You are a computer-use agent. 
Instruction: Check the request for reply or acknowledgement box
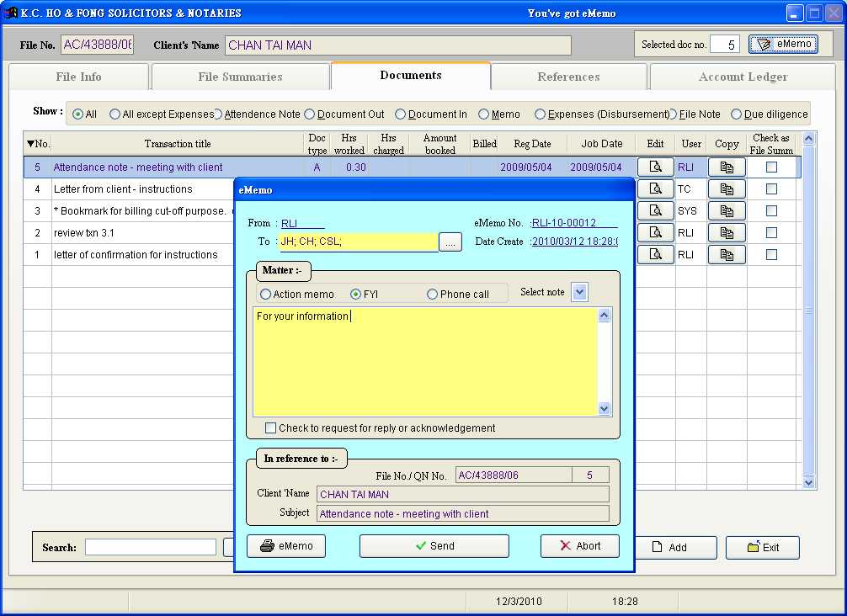[x=270, y=428]
